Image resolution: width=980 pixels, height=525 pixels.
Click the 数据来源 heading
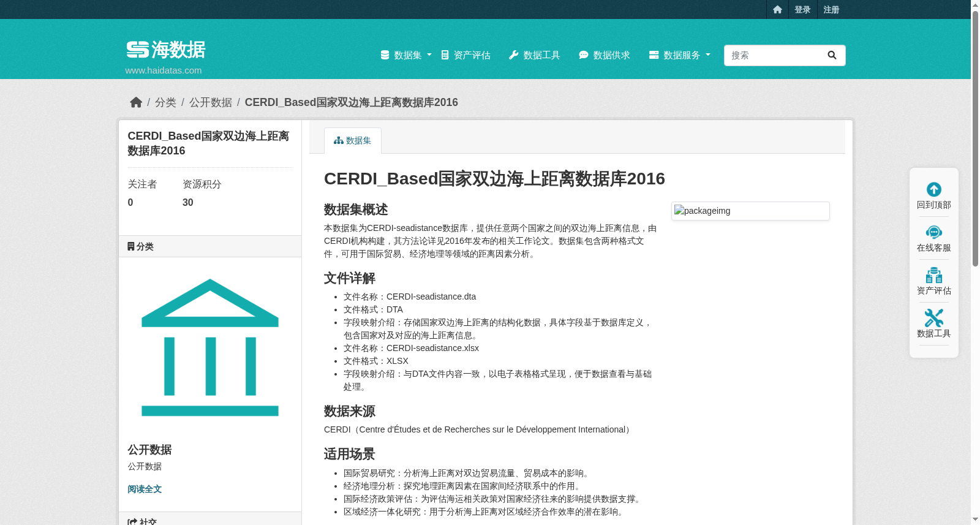[x=350, y=411]
